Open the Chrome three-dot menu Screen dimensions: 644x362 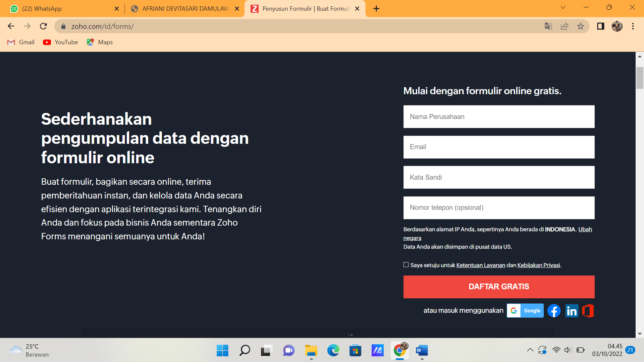pyautogui.click(x=633, y=26)
